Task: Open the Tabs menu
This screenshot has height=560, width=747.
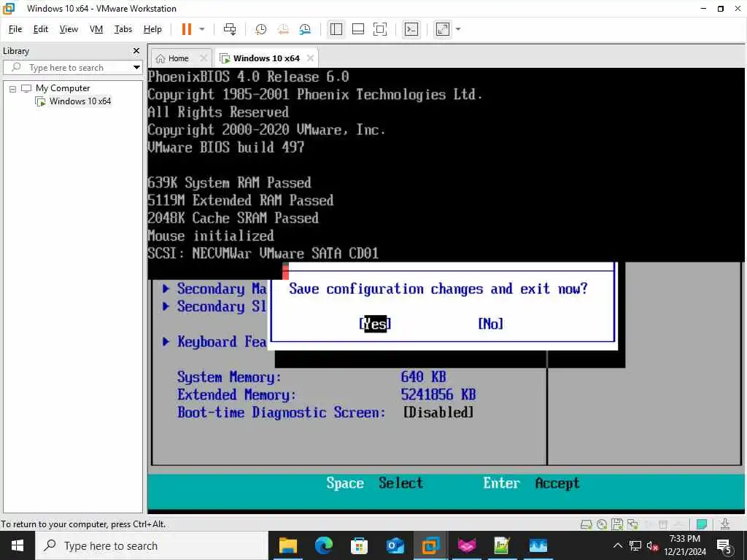Action: [123, 29]
